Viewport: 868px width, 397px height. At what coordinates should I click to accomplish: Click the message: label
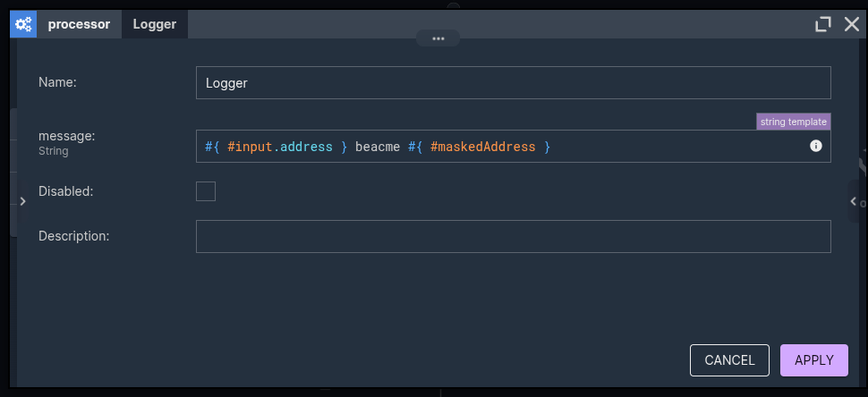pos(67,136)
